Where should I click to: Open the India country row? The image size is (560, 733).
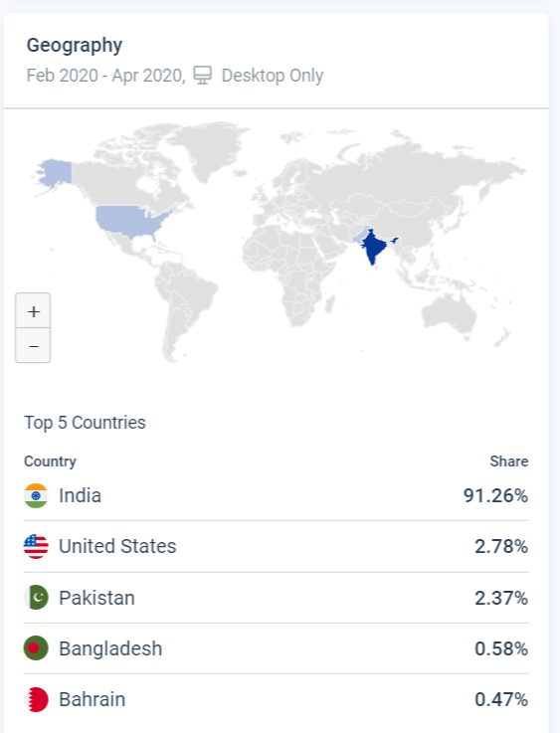(276, 495)
